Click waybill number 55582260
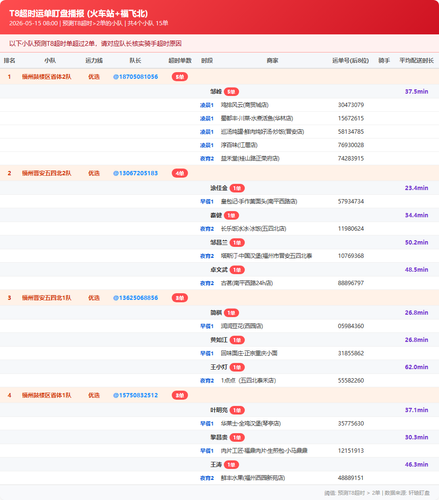439x500 pixels. click(x=351, y=381)
